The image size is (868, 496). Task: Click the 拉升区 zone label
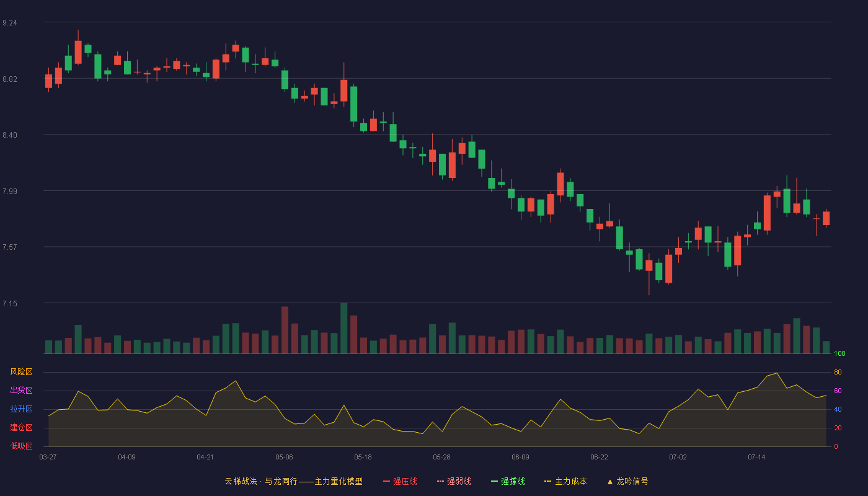(x=21, y=409)
